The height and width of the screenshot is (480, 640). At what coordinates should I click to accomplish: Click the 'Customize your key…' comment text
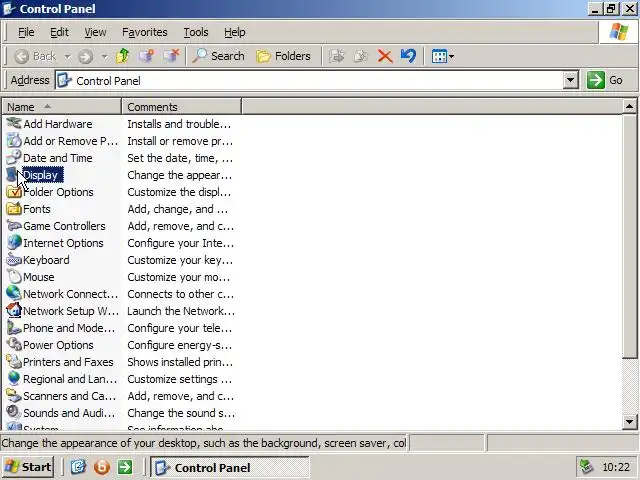[180, 260]
